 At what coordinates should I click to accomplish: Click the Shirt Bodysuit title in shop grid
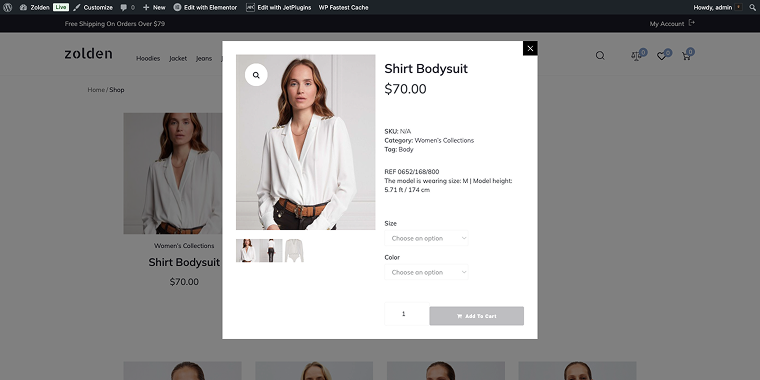coord(184,262)
